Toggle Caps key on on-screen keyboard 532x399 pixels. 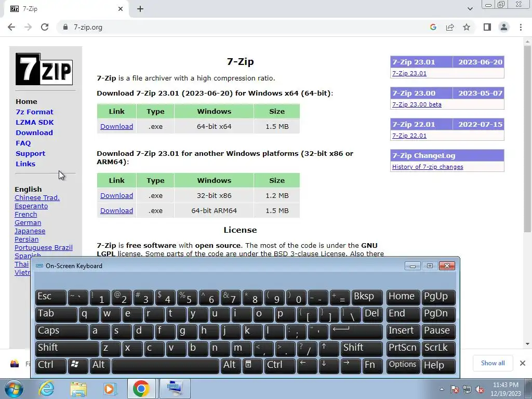coord(61,331)
